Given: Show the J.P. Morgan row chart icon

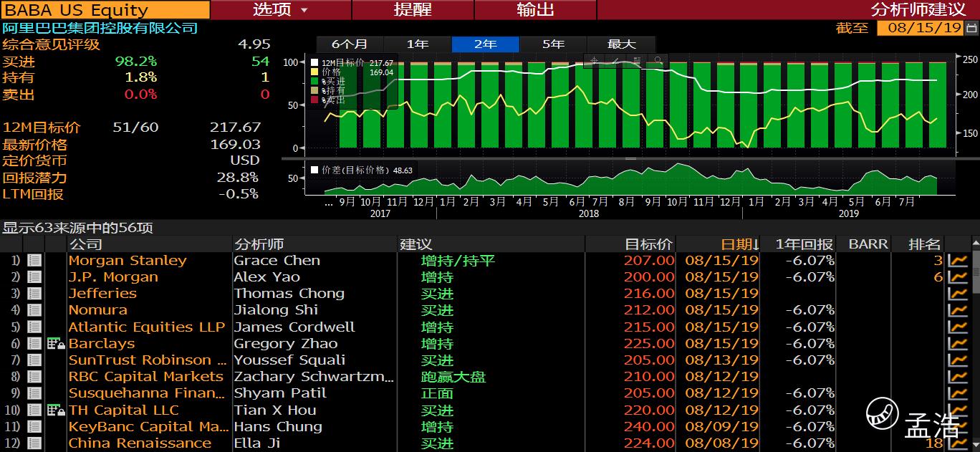Looking at the screenshot, I should tap(958, 277).
